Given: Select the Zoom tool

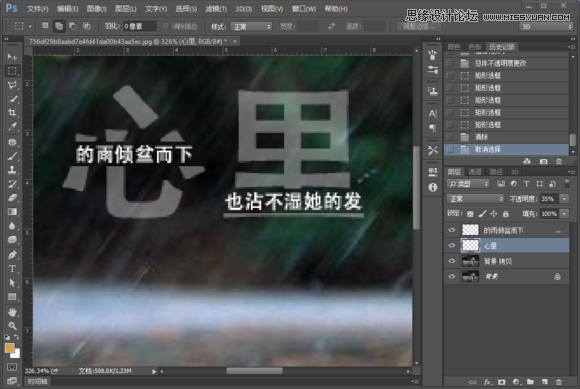Looking at the screenshot, I should coord(12,326).
